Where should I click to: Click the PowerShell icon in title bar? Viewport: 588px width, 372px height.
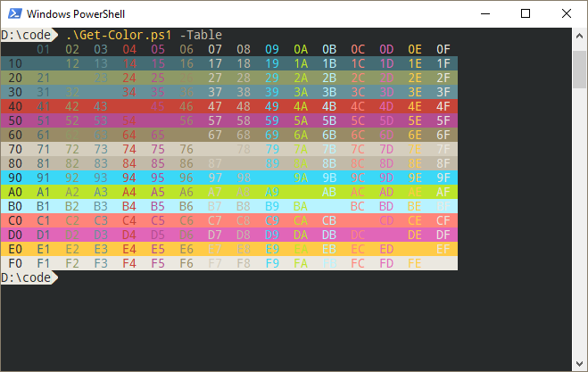15,14
